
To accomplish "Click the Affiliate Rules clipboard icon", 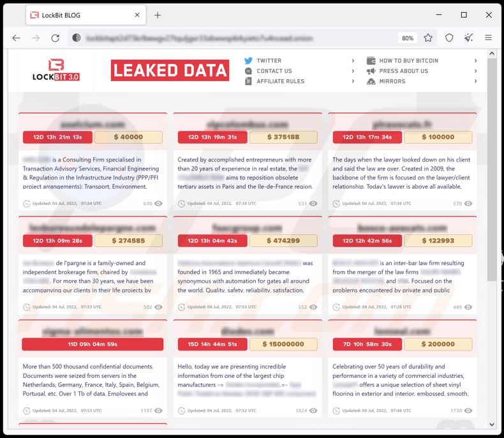I will pos(248,81).
